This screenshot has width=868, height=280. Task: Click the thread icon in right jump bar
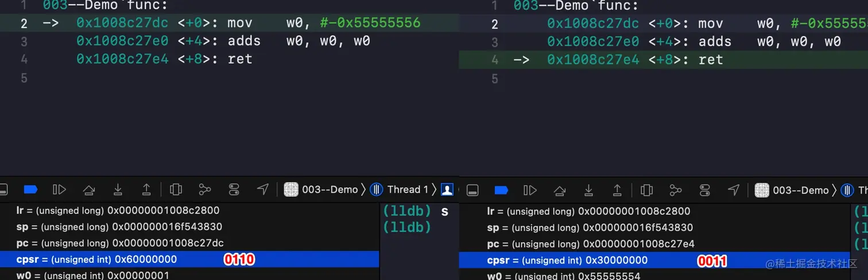847,190
